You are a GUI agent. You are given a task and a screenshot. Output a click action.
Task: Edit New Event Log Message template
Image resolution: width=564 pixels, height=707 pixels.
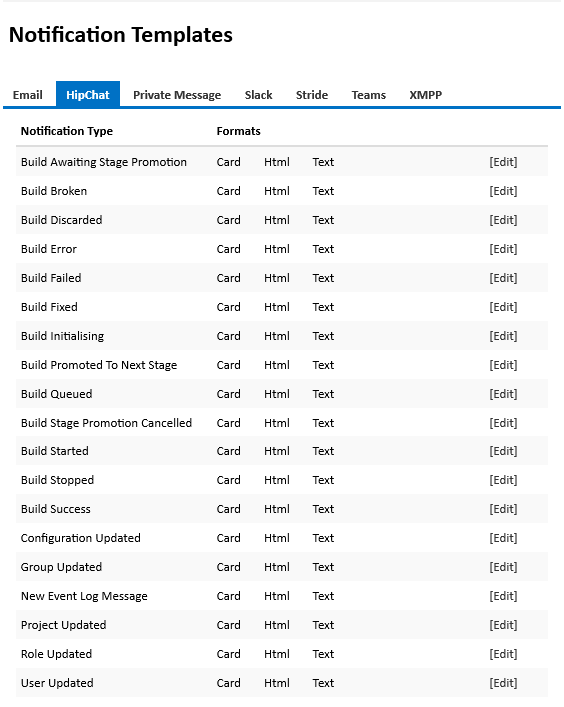[503, 596]
